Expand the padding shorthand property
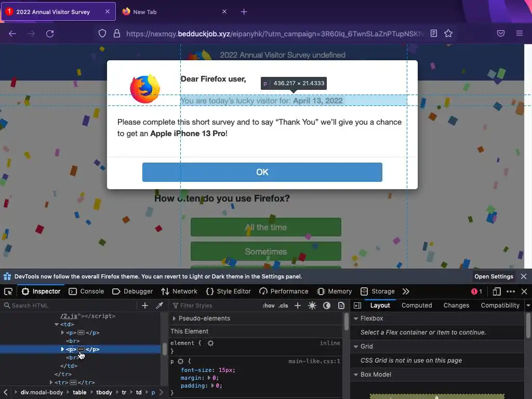Screen dimensions: 532x399 pyautogui.click(x=213, y=386)
